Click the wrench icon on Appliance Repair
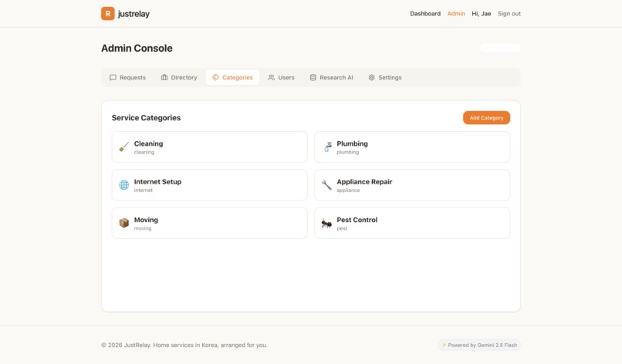The width and height of the screenshot is (622, 364). [326, 185]
